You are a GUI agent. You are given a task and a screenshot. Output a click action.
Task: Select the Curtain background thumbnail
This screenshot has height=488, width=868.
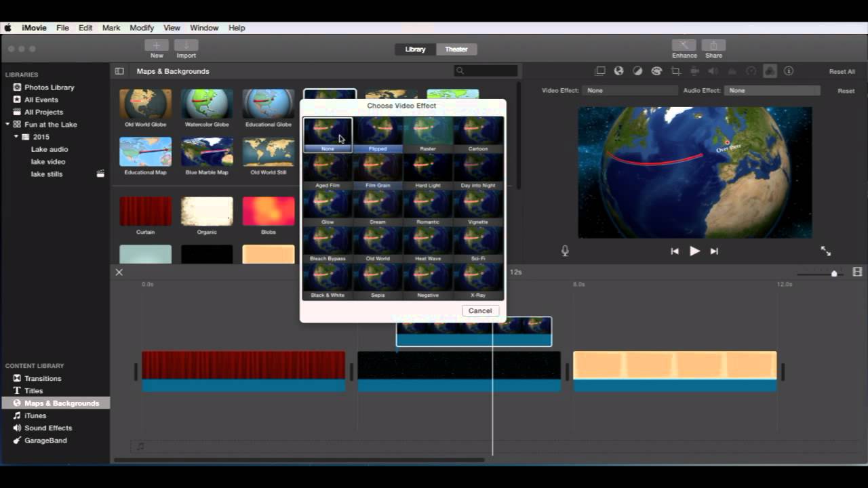point(146,211)
